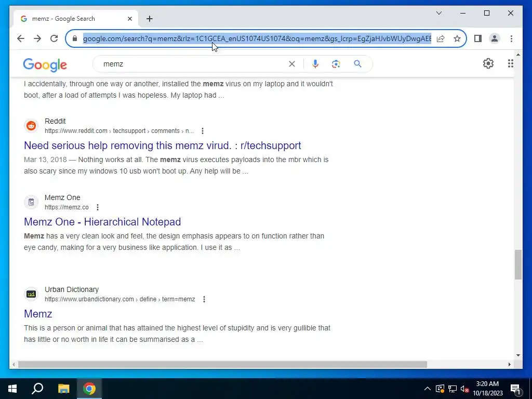Share this page from the address bar
Screen dimensions: 532x399
(441, 38)
